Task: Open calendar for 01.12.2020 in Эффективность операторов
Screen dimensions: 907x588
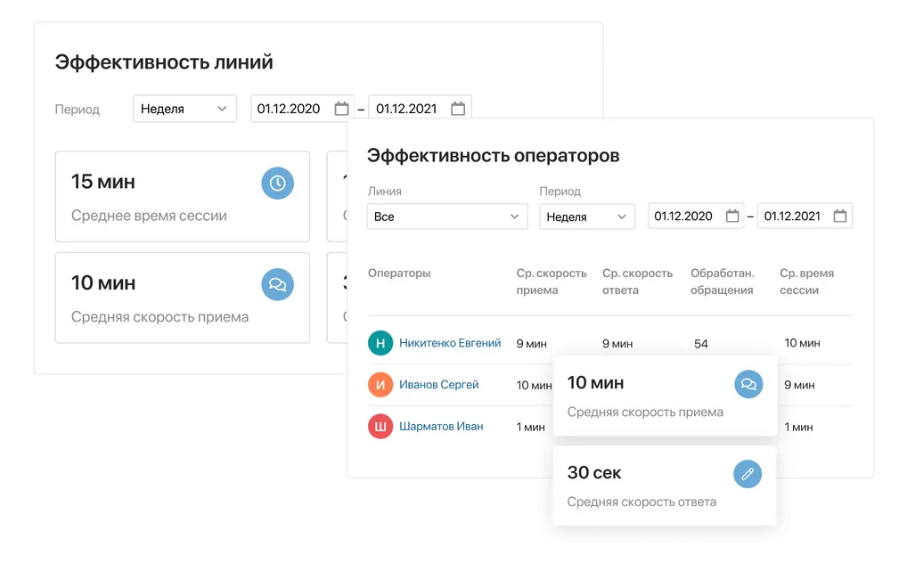Action: (732, 216)
